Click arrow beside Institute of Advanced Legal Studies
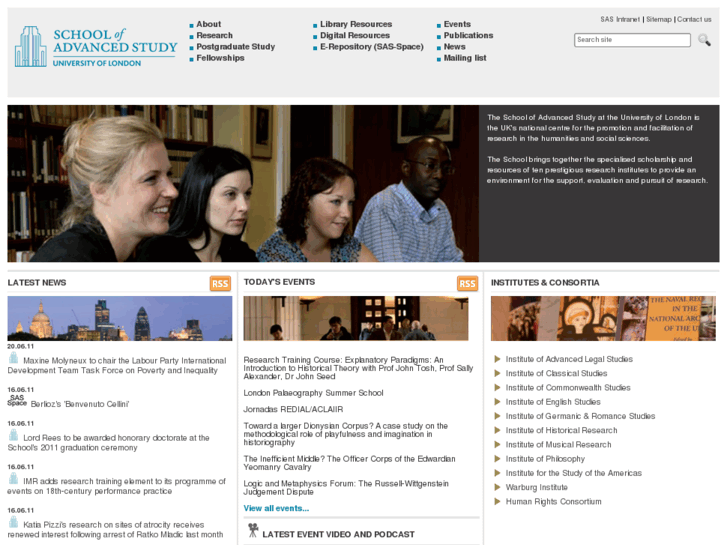 click(x=497, y=359)
